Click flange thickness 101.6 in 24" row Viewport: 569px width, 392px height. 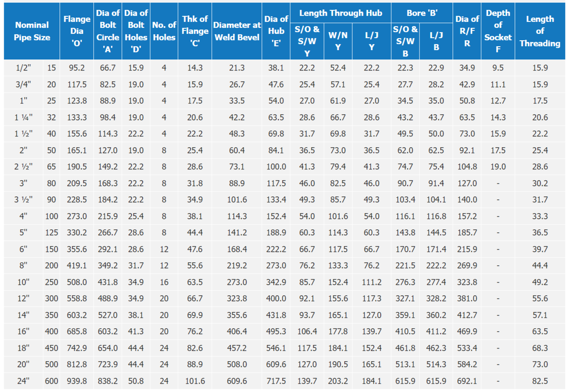tap(195, 381)
